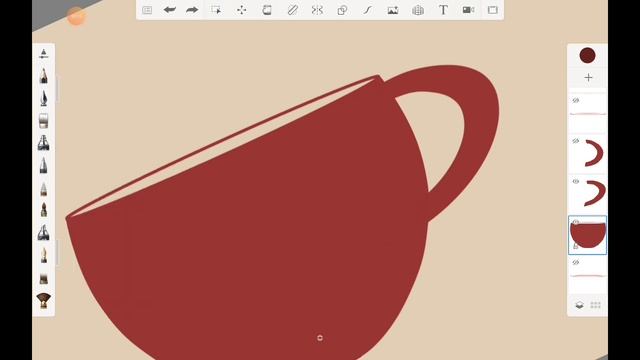Viewport: 640px width, 360px height.
Task: Open the dark red color puck
Action: (587, 55)
